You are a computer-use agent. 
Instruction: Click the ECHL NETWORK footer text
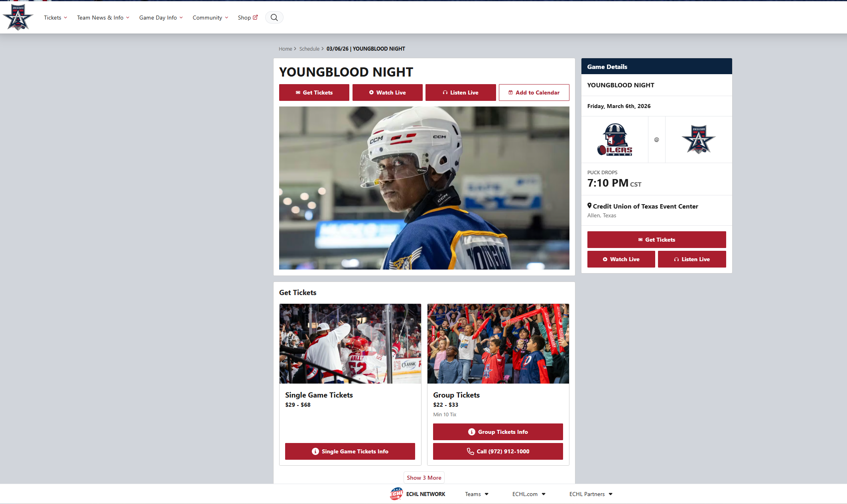tap(425, 494)
